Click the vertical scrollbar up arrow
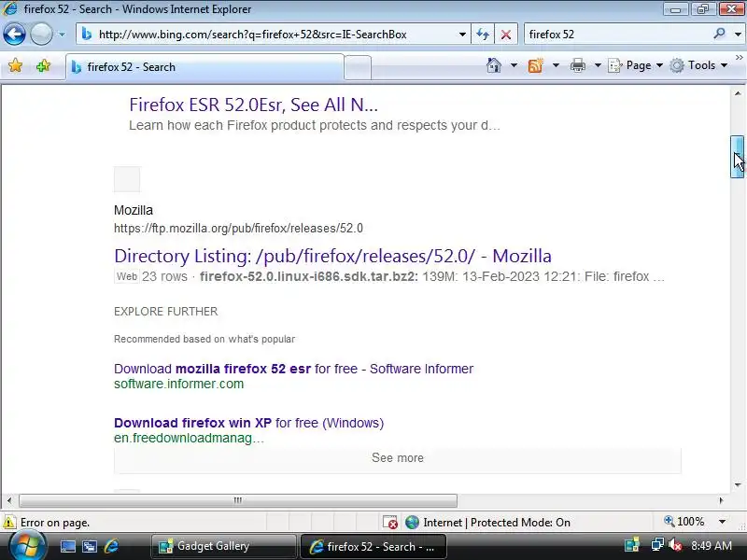The height and width of the screenshot is (560, 747). [738, 93]
